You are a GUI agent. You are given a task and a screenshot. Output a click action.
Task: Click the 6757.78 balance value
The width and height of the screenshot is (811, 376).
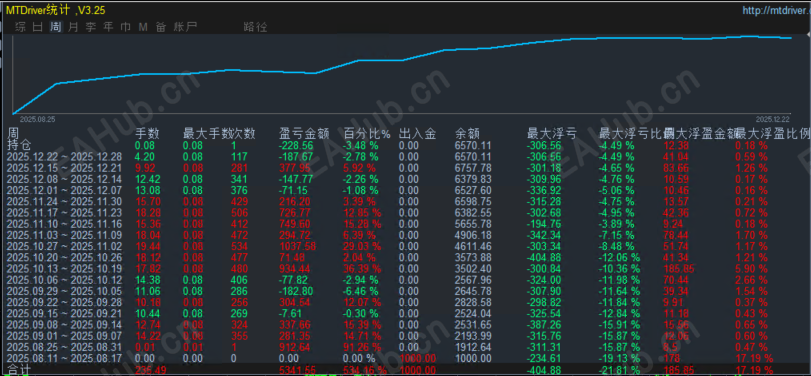pos(472,168)
